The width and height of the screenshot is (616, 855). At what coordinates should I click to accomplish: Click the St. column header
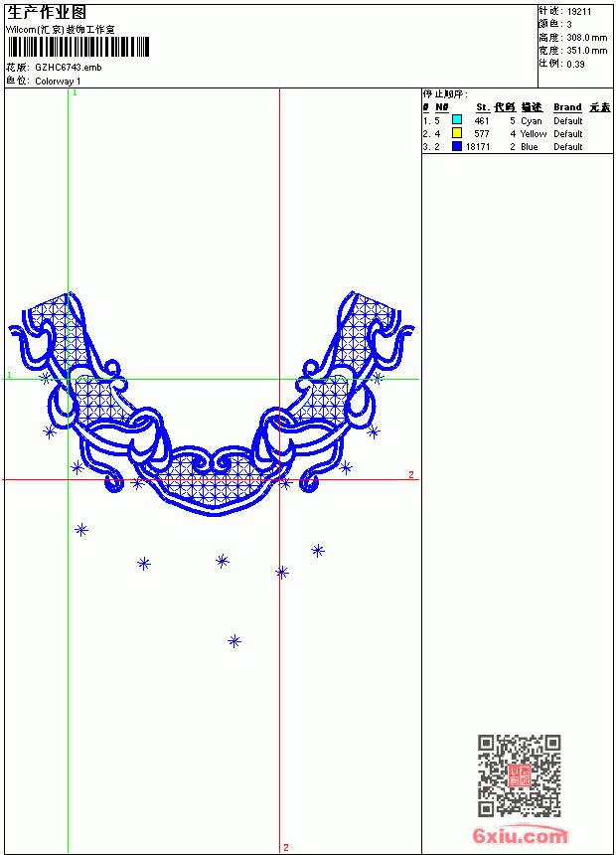tap(483, 107)
